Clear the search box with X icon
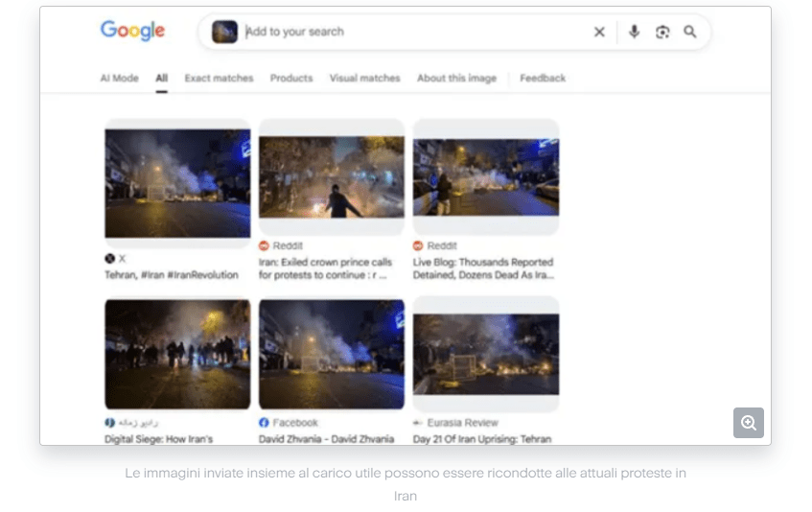The height and width of the screenshot is (512, 812). tap(599, 32)
